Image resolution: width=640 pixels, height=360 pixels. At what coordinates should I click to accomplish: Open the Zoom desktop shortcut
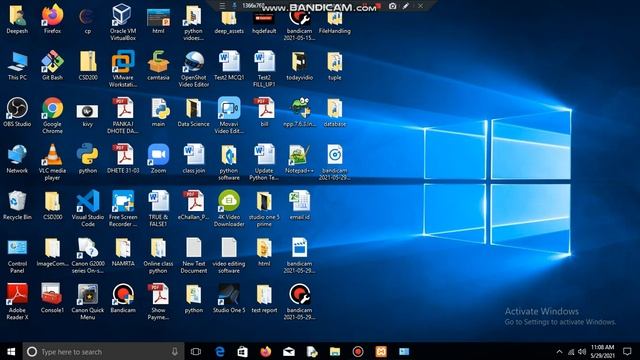tap(158, 158)
